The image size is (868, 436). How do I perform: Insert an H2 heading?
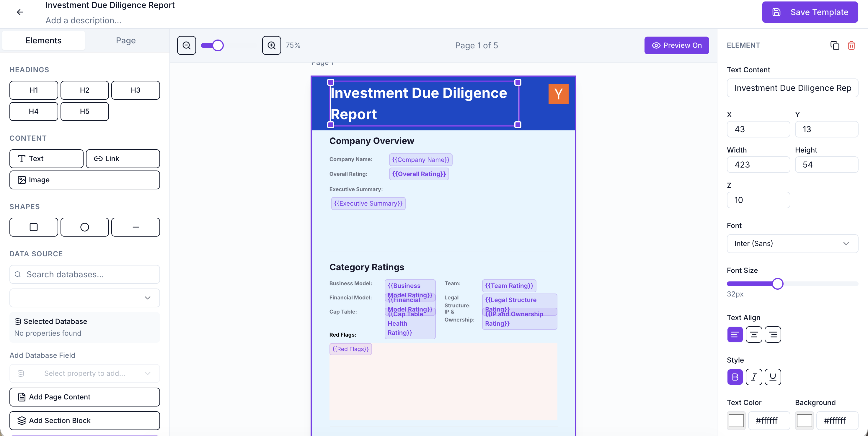point(84,90)
